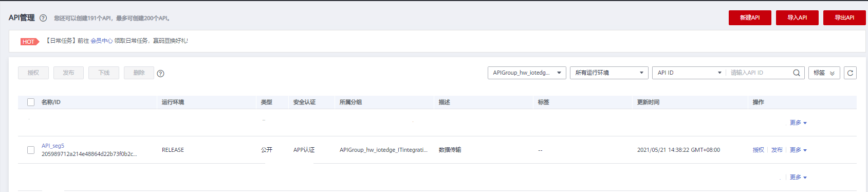
Task: Expand 更多 menu in the first table row
Action: (x=798, y=123)
